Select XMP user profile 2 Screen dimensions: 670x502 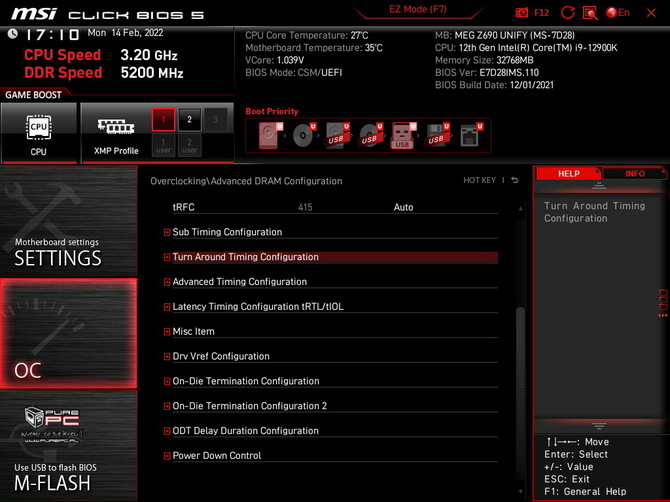189,145
